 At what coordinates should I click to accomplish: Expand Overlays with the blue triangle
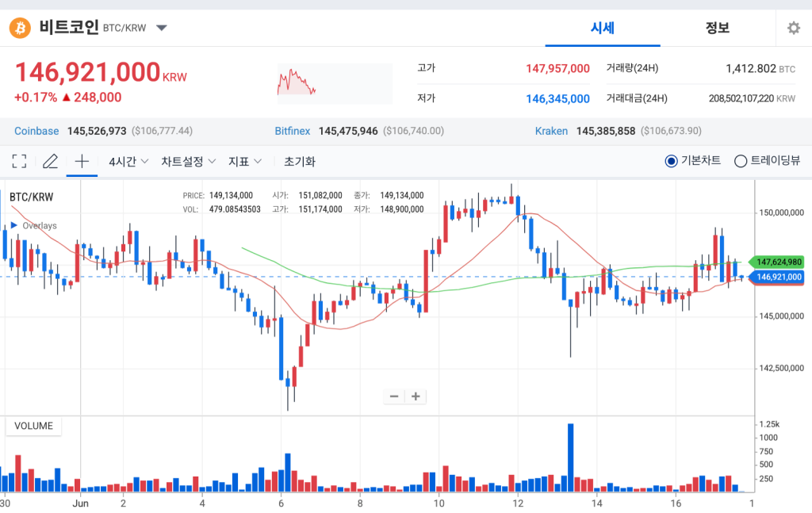[x=14, y=225]
